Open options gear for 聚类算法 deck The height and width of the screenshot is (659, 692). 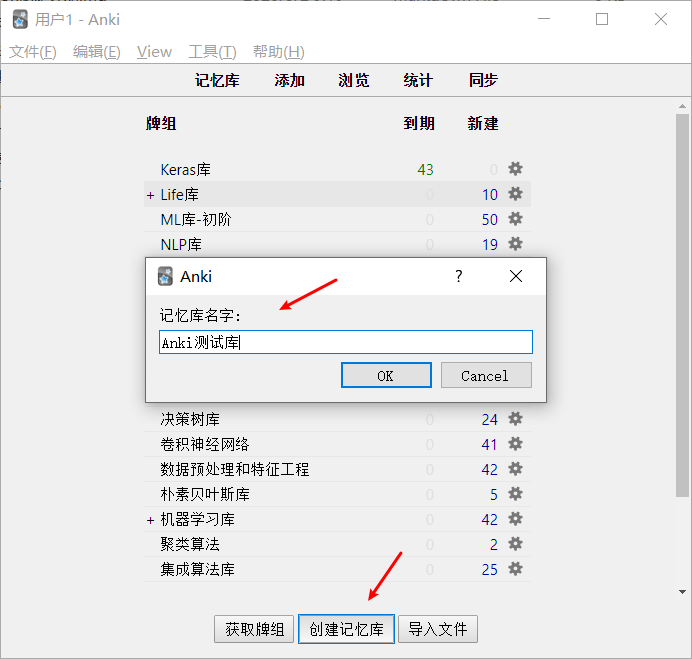tap(515, 544)
